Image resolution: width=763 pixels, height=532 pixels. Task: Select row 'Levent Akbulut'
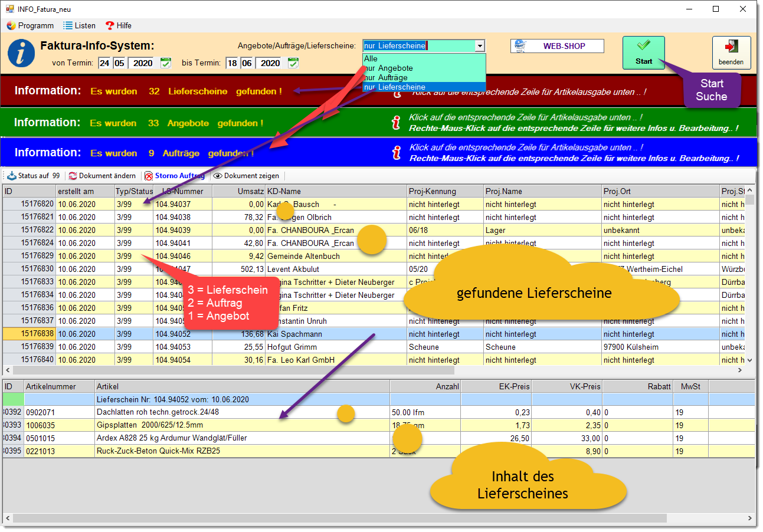click(374, 269)
